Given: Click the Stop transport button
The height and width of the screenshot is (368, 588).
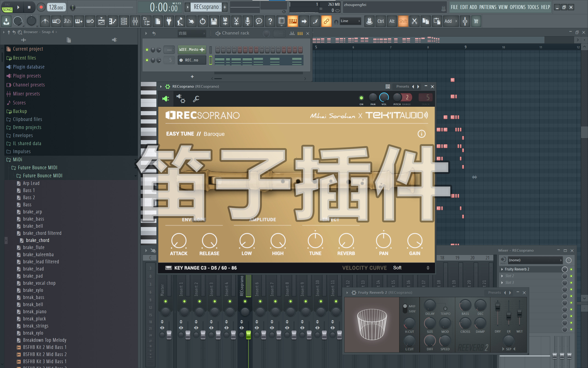Looking at the screenshot, I should [29, 7].
